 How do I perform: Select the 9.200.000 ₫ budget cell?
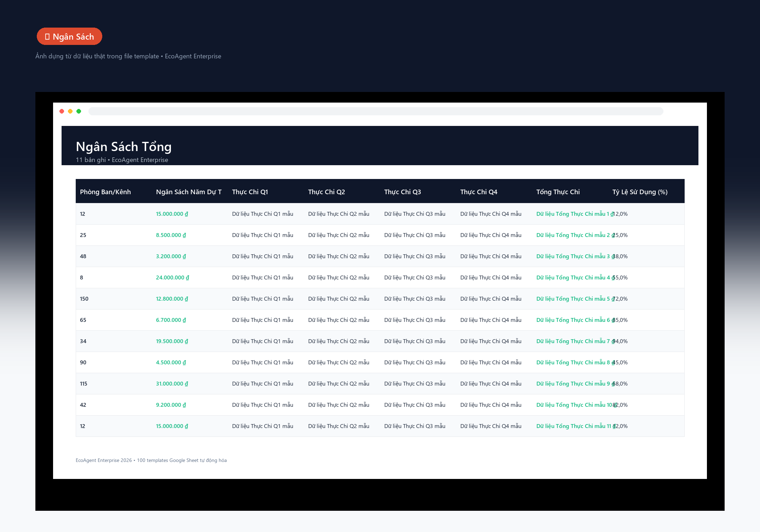tap(171, 405)
